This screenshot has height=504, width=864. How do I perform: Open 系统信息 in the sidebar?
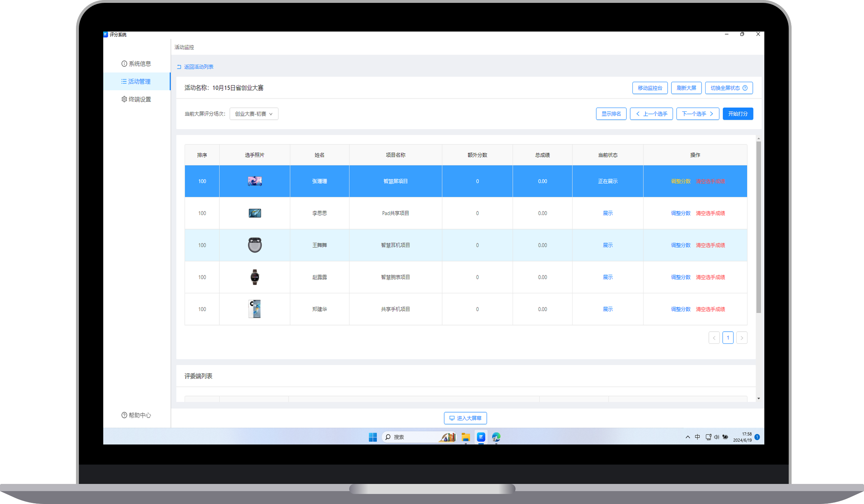(x=136, y=64)
